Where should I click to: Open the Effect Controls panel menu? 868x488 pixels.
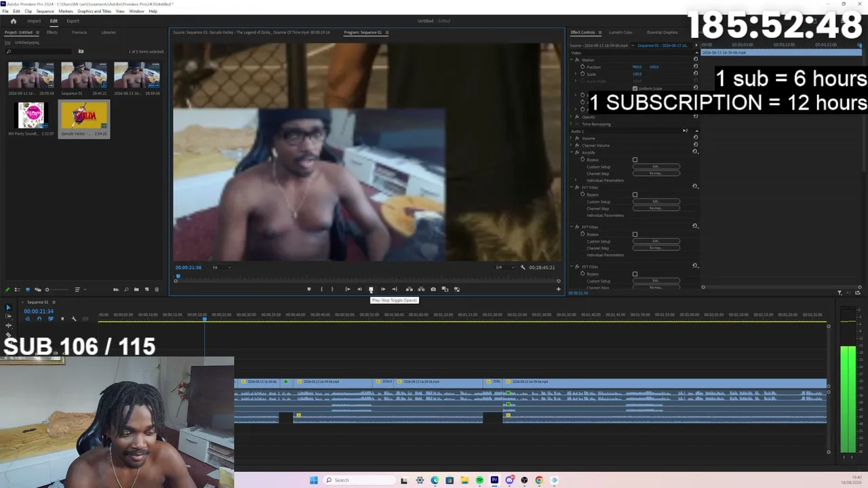pyautogui.click(x=599, y=33)
